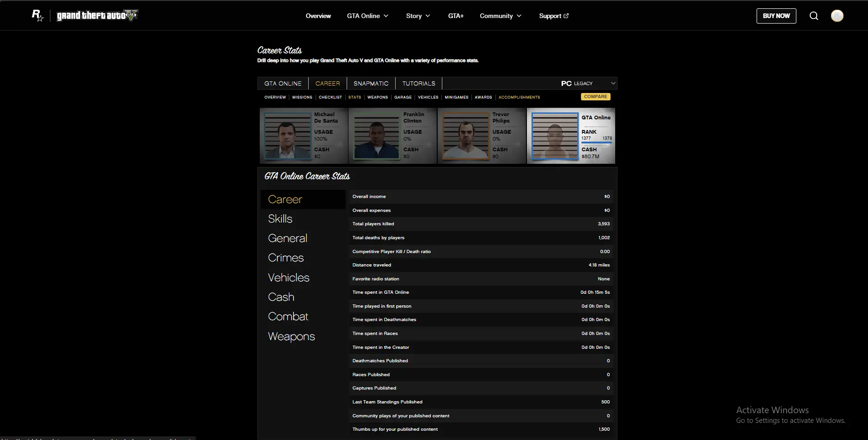
Task: Select Trevor Philips character card
Action: (482, 136)
